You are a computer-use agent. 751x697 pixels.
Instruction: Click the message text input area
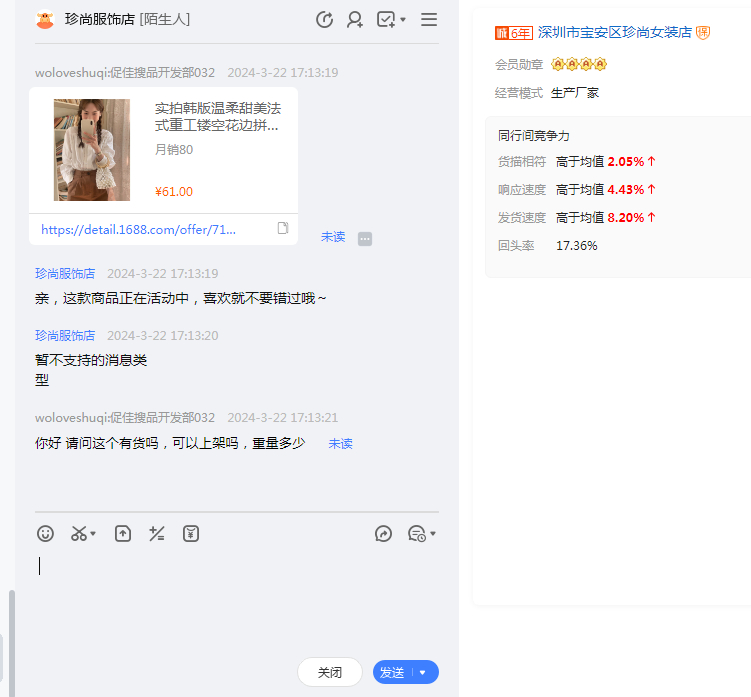[236, 600]
